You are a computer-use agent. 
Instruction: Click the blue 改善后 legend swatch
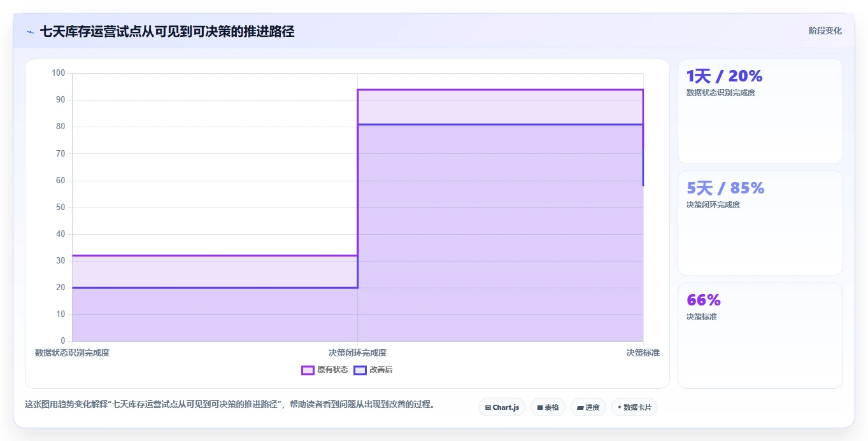click(360, 370)
